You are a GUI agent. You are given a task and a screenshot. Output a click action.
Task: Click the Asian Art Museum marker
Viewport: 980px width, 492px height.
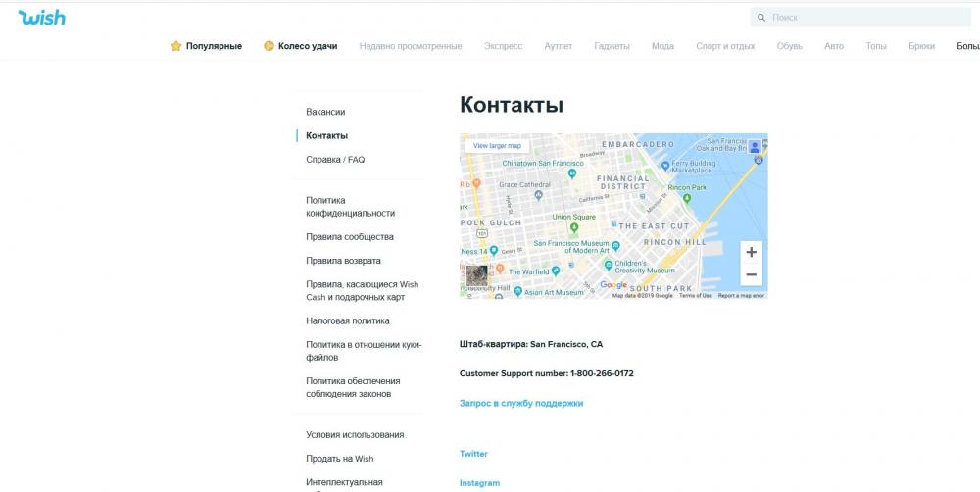517,291
